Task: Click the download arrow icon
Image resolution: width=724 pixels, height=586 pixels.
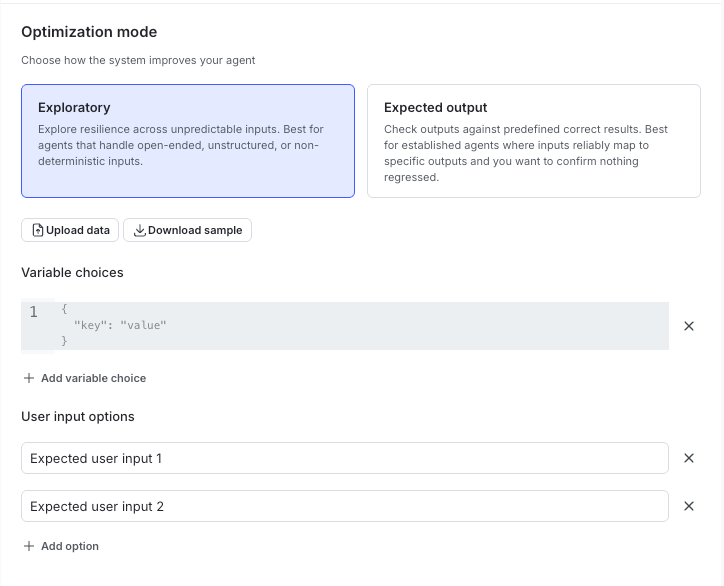Action: pos(139,230)
